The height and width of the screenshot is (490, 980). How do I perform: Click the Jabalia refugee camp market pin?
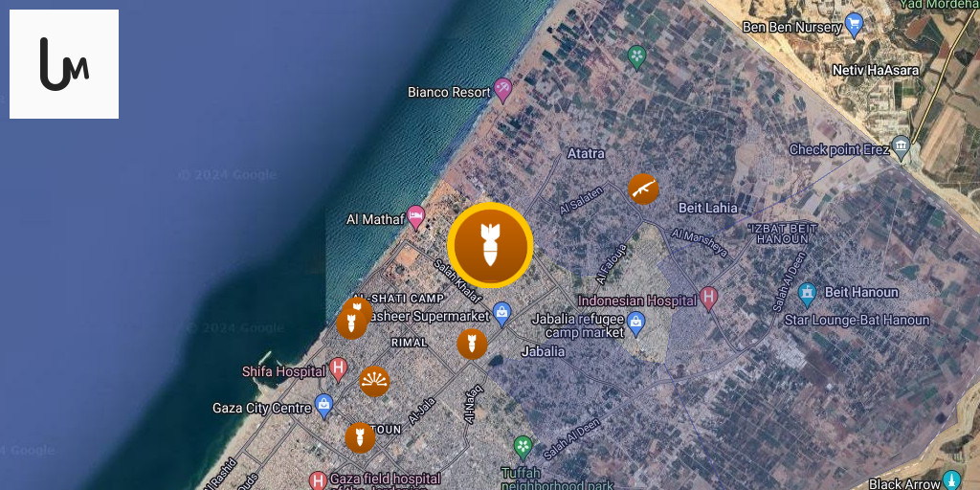click(x=635, y=323)
